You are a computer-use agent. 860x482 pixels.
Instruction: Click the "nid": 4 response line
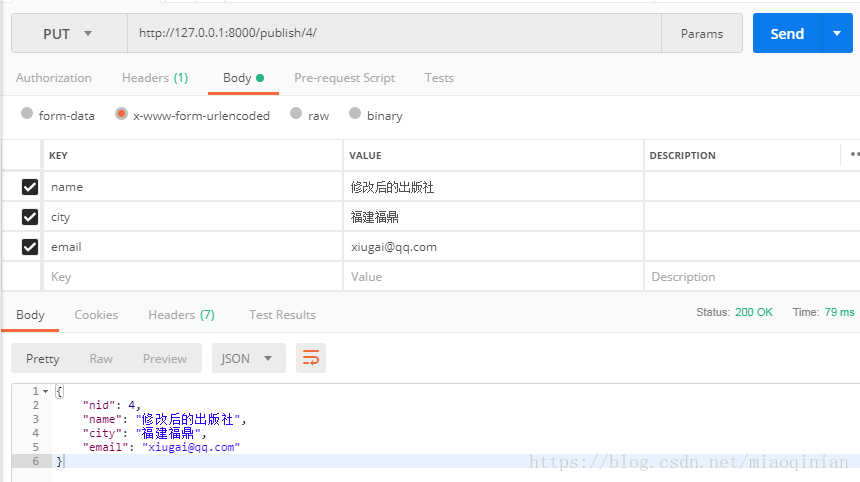click(111, 405)
